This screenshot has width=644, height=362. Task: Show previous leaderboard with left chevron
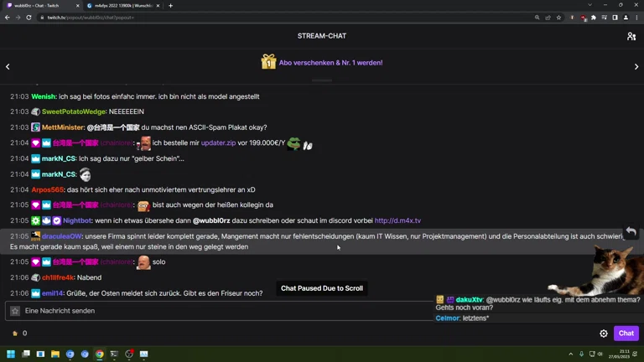pyautogui.click(x=8, y=66)
